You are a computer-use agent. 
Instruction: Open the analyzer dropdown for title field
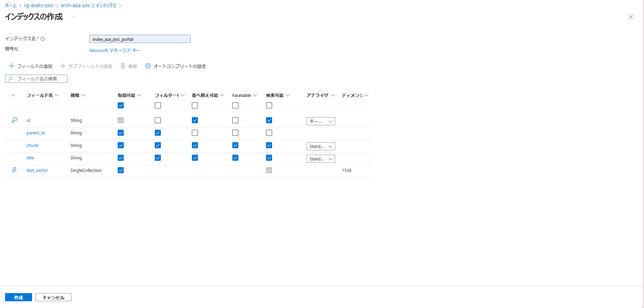(x=321, y=159)
